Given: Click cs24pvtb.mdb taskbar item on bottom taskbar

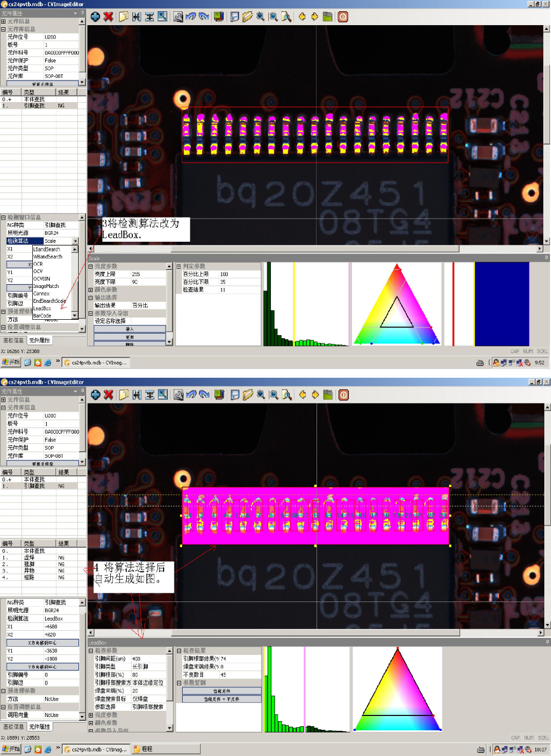Looking at the screenshot, I should [x=96, y=749].
